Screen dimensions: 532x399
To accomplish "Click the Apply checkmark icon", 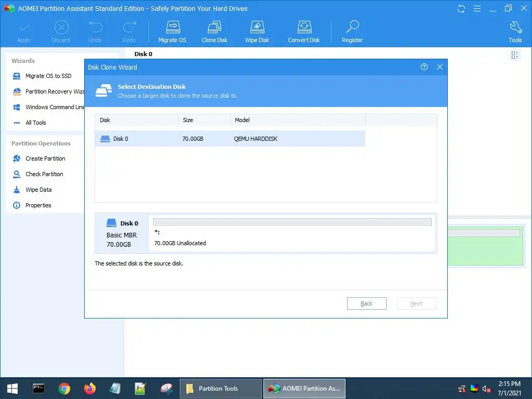I will tap(24, 27).
